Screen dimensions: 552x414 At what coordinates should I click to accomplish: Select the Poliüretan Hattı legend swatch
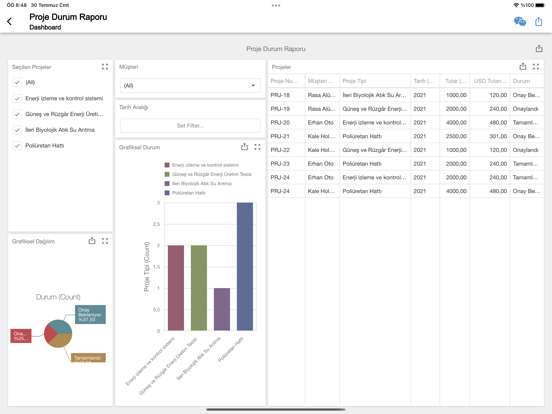[x=167, y=193]
